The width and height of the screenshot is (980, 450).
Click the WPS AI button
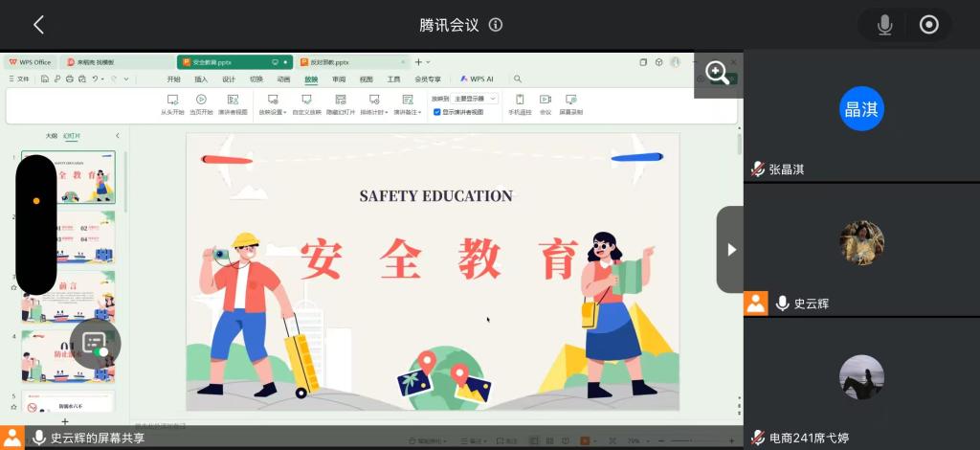[x=477, y=79]
